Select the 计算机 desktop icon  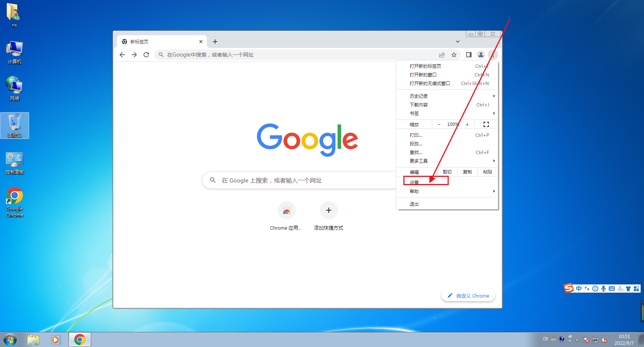15,52
